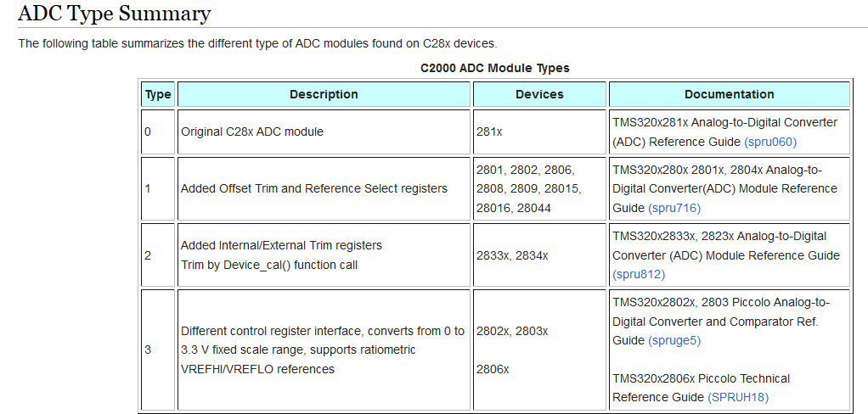This screenshot has height=414, width=868.
Task: Click the ADC Type Summary heading
Action: tap(115, 14)
